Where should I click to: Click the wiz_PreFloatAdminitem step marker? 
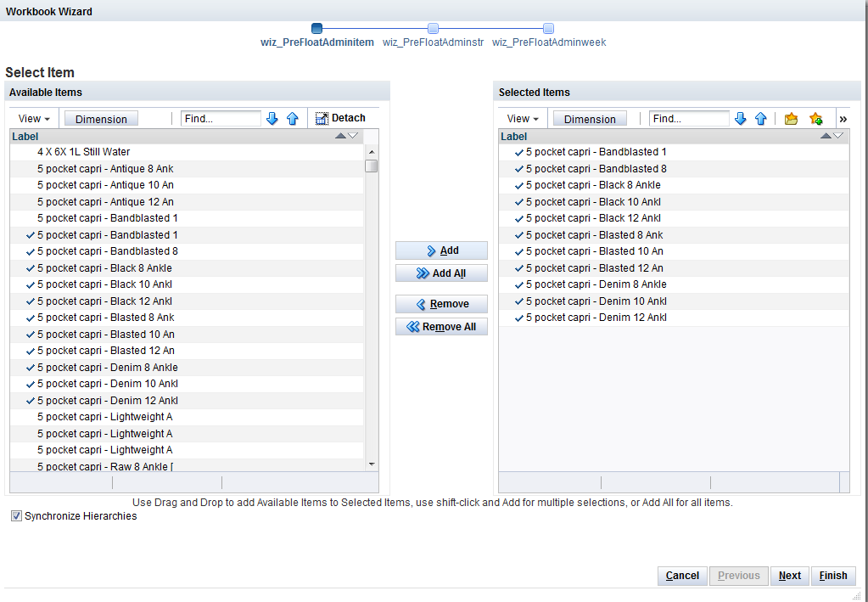tap(316, 28)
